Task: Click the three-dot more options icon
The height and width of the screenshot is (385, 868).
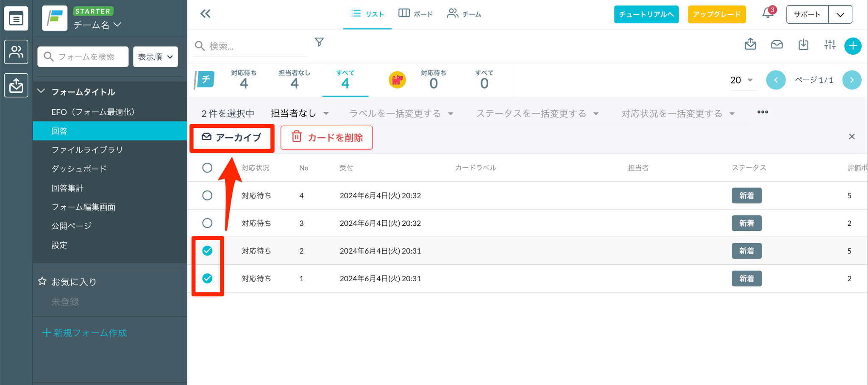Action: pyautogui.click(x=762, y=112)
